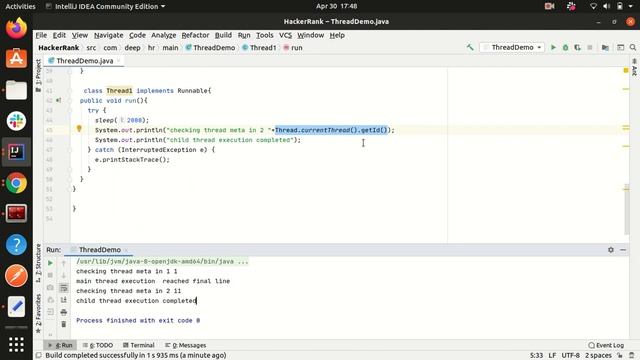Toggle the read-only lock icon in status bar

[x=620, y=355]
